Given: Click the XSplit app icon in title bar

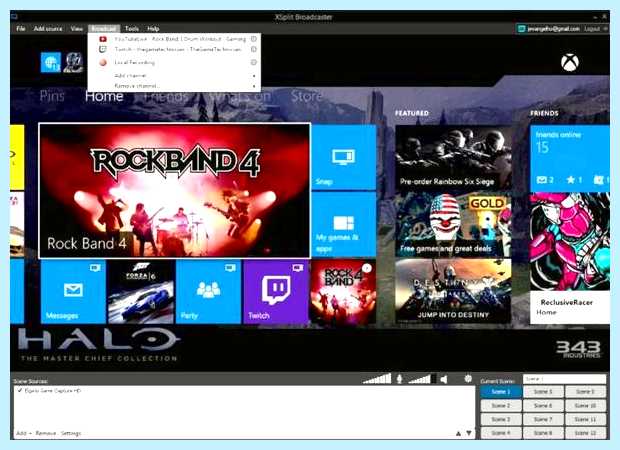Looking at the screenshot, I should click(14, 17).
